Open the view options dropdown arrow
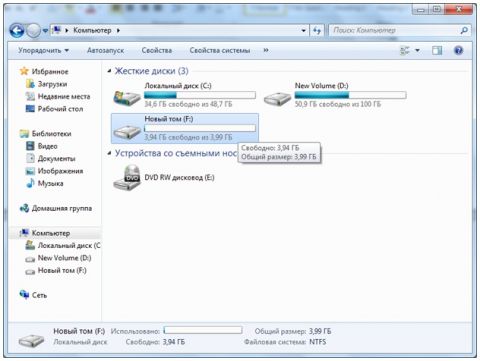 coord(417,50)
